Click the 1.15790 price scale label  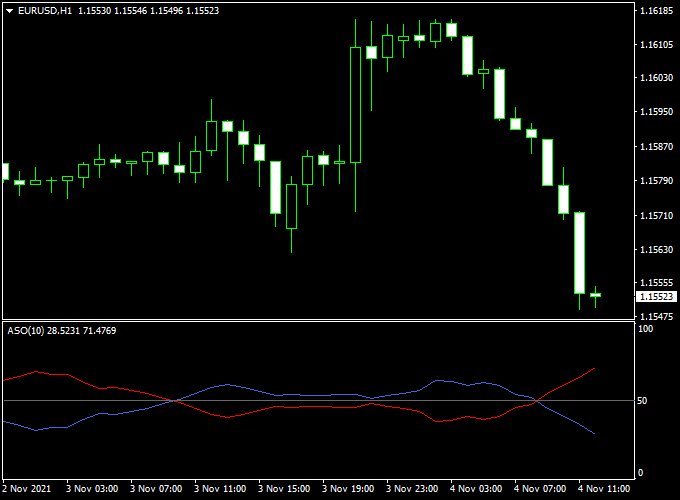click(657, 180)
